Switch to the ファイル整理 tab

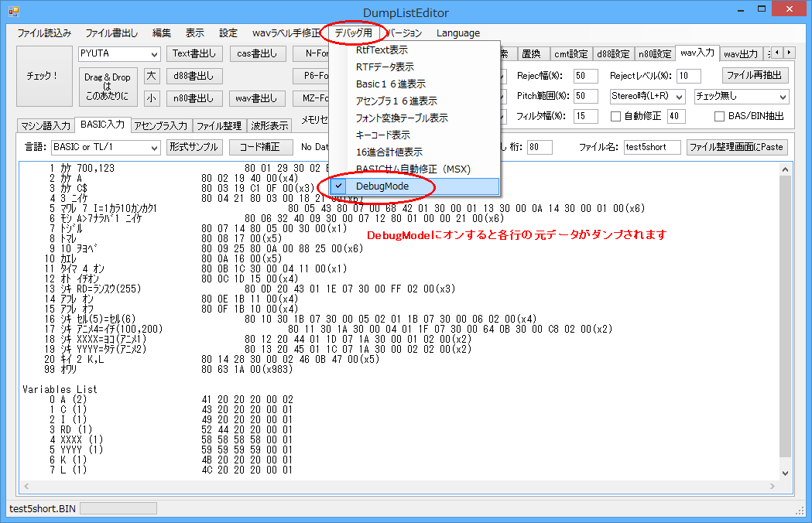[219, 126]
